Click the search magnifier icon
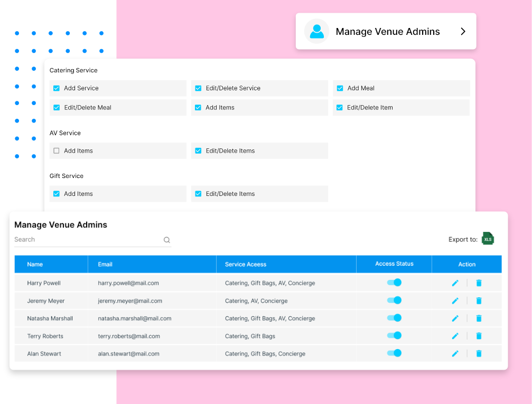 tap(166, 240)
